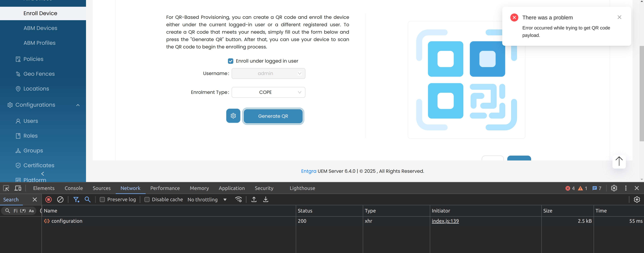This screenshot has height=253, width=644.
Task: Click the scroll-to-top arrow button
Action: tap(619, 162)
